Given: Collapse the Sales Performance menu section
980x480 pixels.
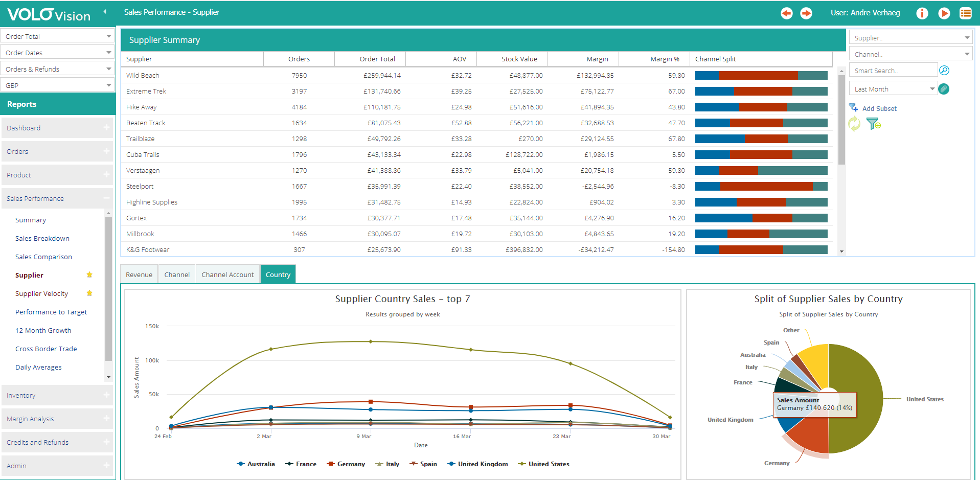Looking at the screenshot, I should click(57, 198).
